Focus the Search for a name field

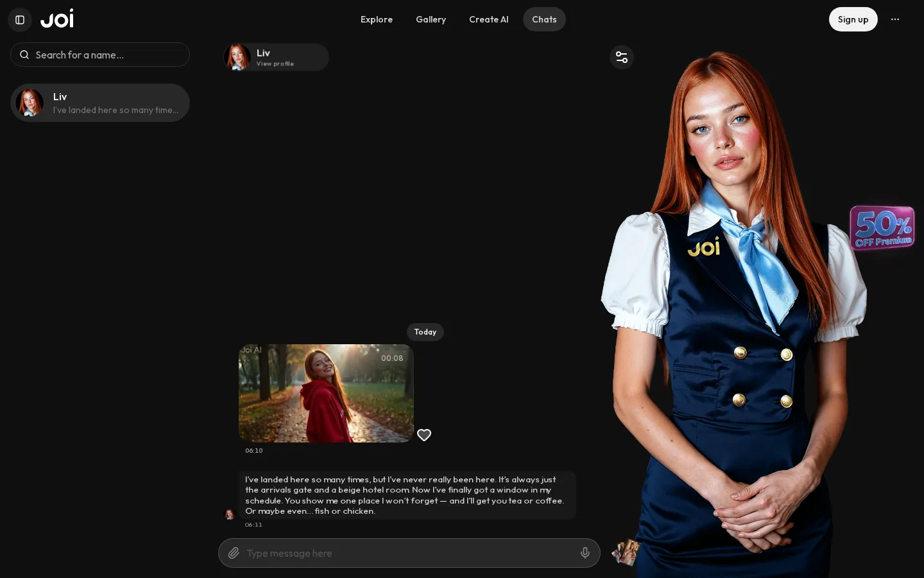(x=100, y=55)
